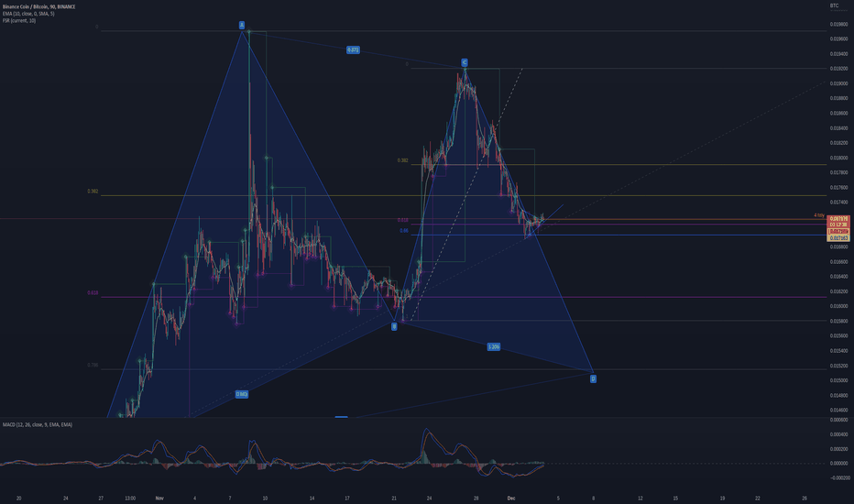Click the 21 date on time axis

(394, 498)
